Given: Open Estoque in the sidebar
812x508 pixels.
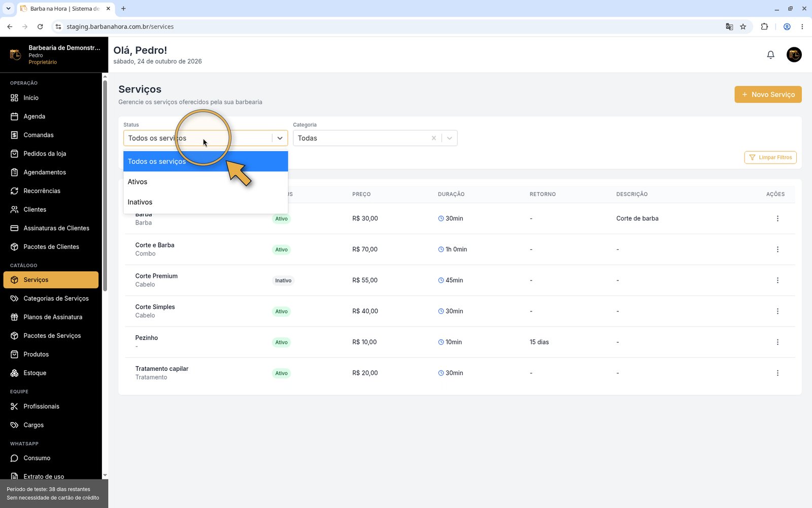Looking at the screenshot, I should tap(51, 373).
